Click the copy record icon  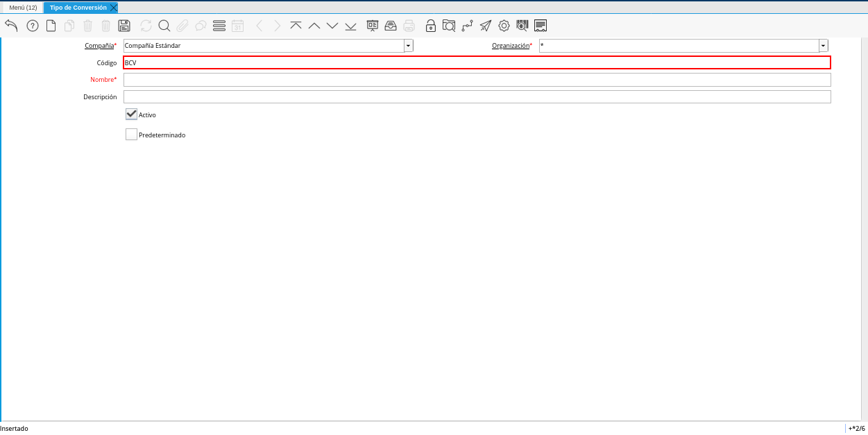[x=69, y=26]
